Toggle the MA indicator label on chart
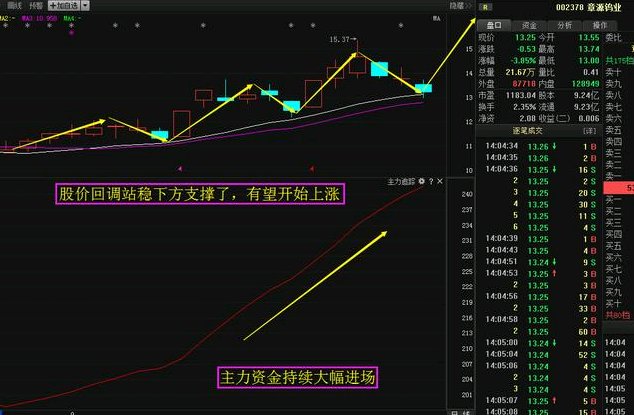 tap(437, 18)
